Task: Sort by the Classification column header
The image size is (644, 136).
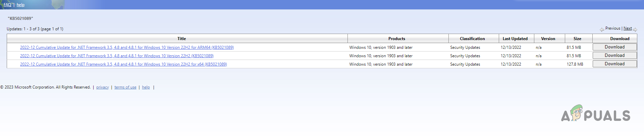Action: (x=472, y=39)
